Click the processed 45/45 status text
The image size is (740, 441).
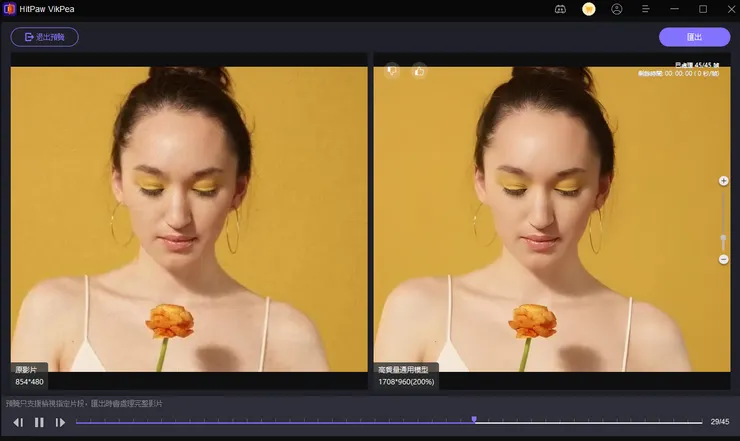[x=697, y=65]
